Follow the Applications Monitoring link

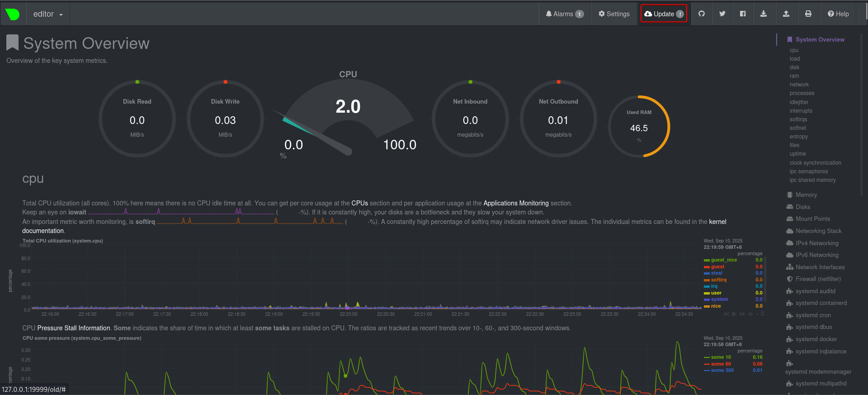point(516,203)
